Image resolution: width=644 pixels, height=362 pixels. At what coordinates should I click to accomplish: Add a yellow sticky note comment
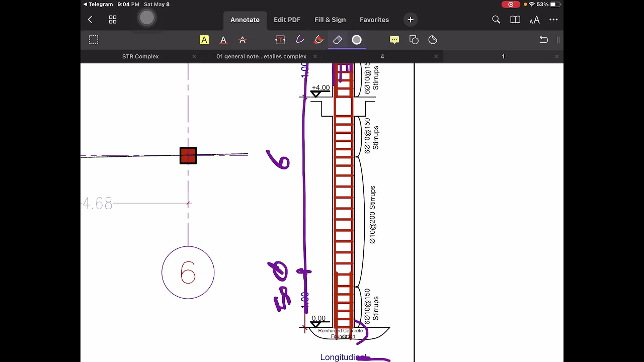pyautogui.click(x=394, y=40)
